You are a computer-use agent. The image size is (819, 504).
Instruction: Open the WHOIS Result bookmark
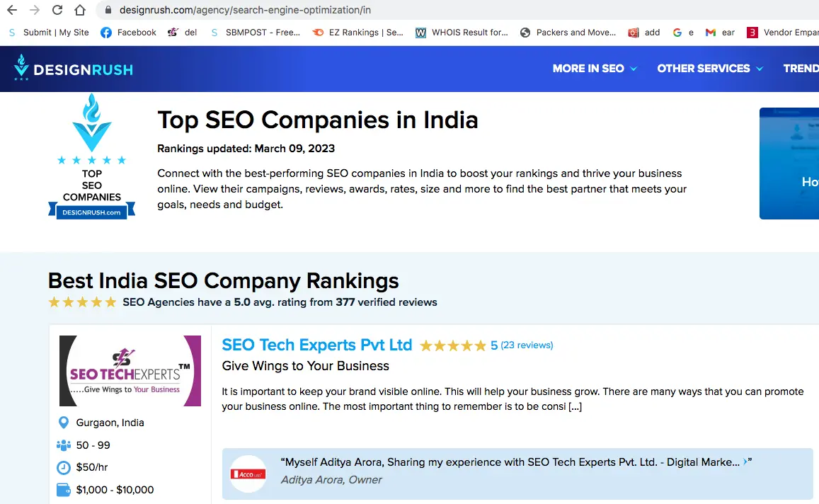coord(462,33)
